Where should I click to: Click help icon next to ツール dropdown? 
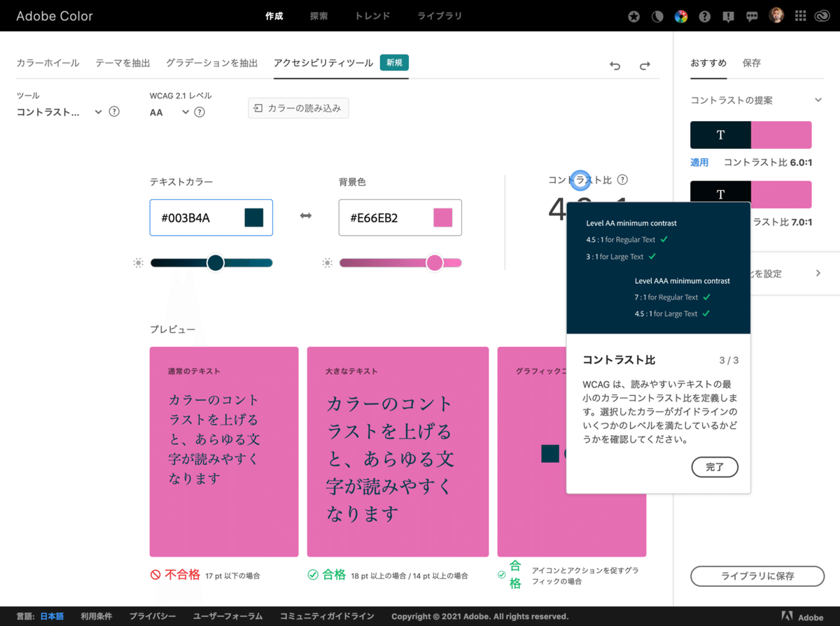tap(114, 111)
